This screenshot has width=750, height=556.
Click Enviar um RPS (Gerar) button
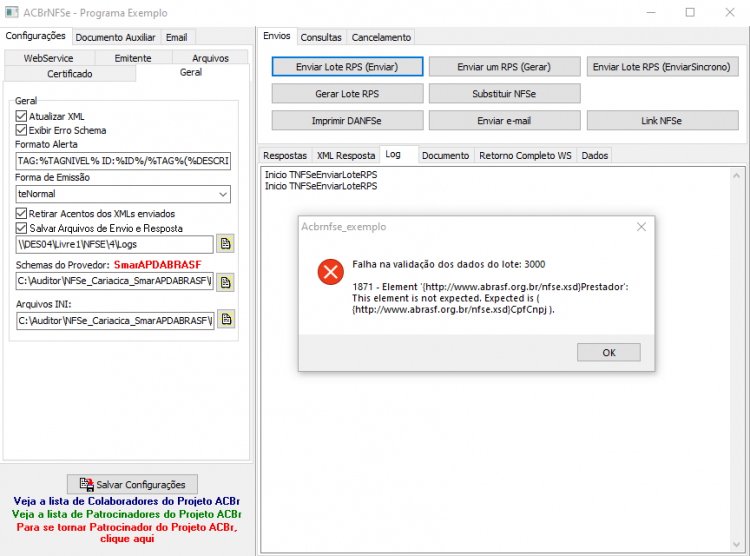[504, 67]
